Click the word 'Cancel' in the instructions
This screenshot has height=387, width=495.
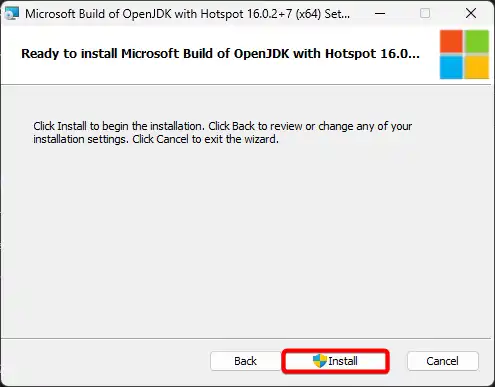(x=172, y=139)
